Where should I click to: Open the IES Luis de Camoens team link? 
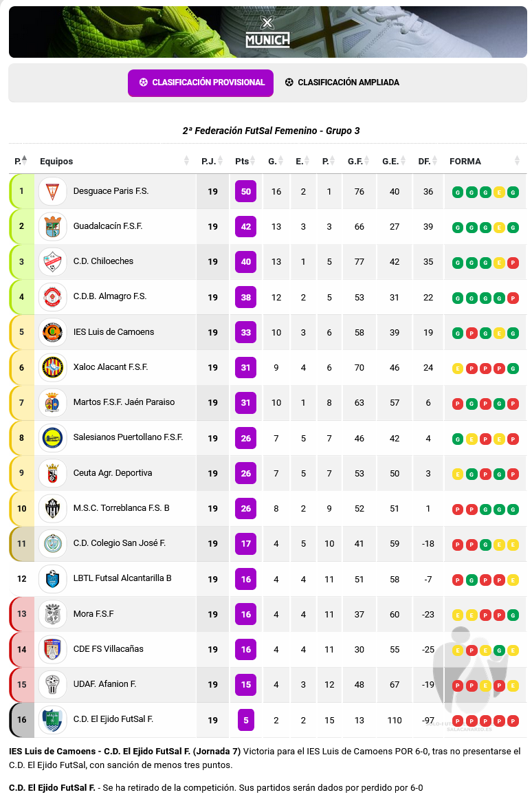113,332
